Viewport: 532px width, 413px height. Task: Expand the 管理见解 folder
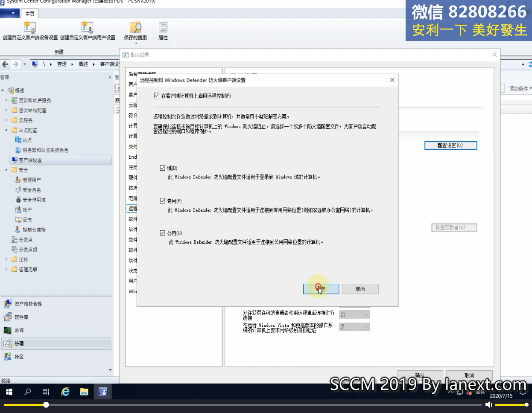tap(6, 269)
